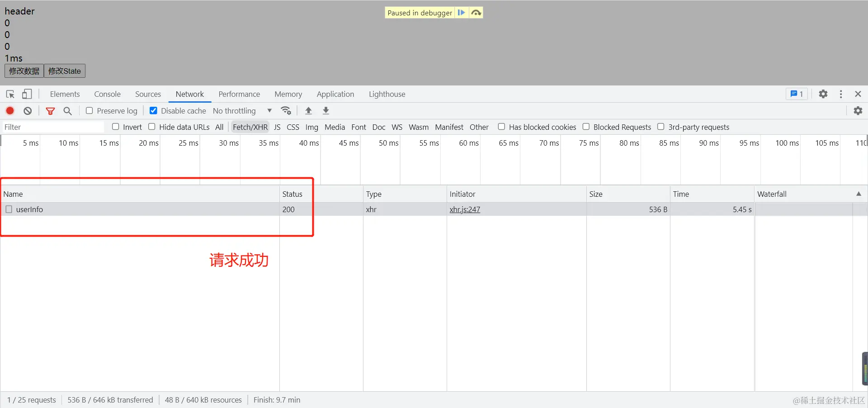
Task: Open the Sources tab
Action: pos(148,94)
